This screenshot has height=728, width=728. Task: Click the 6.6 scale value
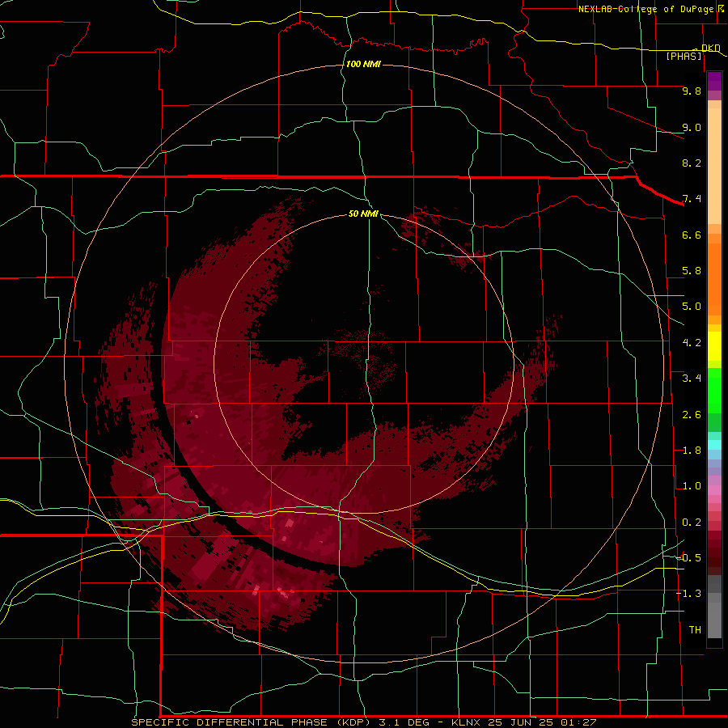coord(692,235)
